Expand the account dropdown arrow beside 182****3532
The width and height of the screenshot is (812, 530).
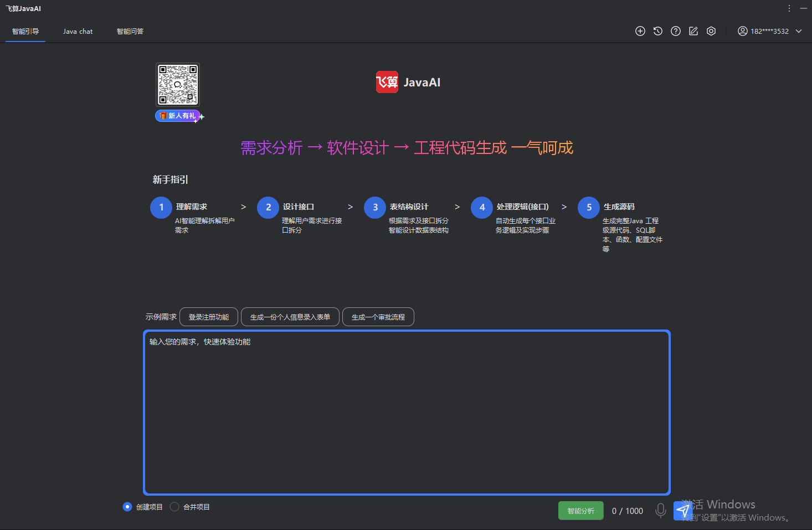coord(799,31)
